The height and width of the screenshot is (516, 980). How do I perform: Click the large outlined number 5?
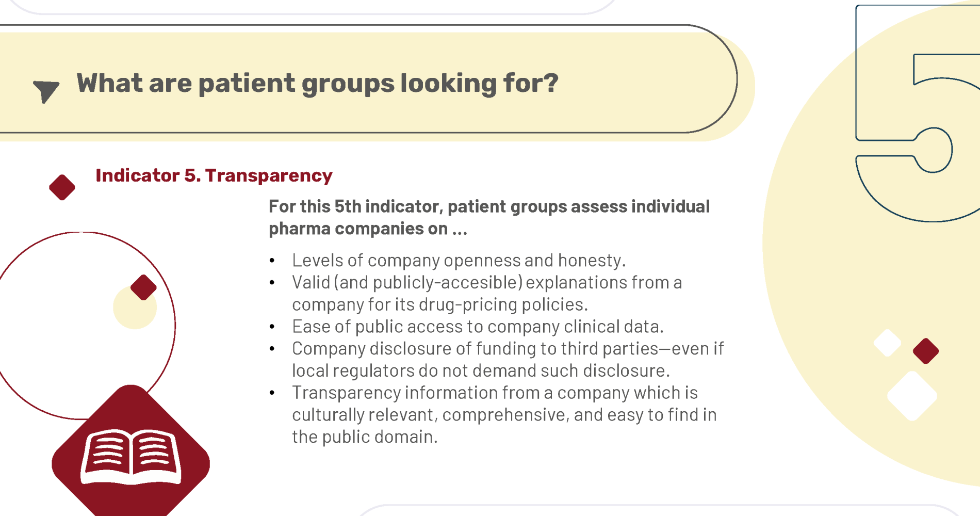(918, 115)
